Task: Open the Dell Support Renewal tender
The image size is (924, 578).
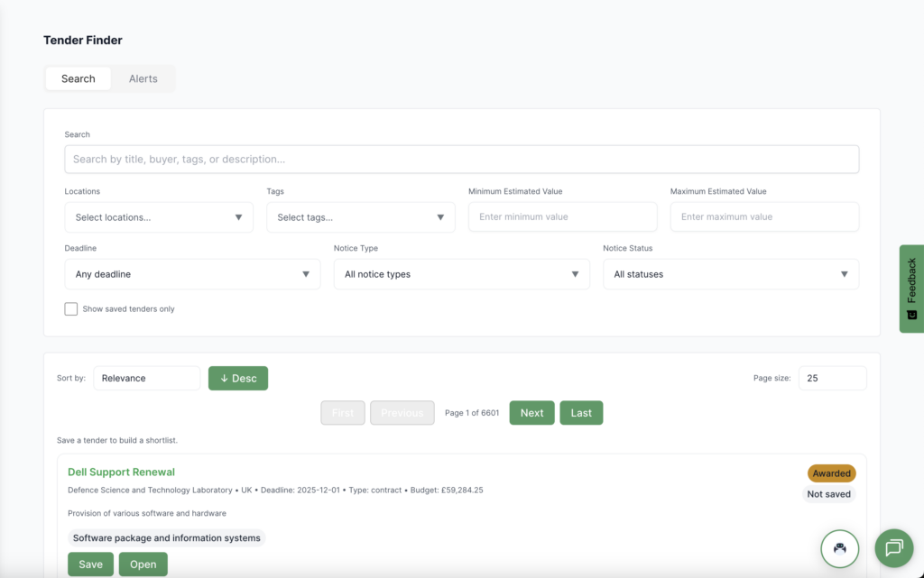Action: click(x=143, y=564)
